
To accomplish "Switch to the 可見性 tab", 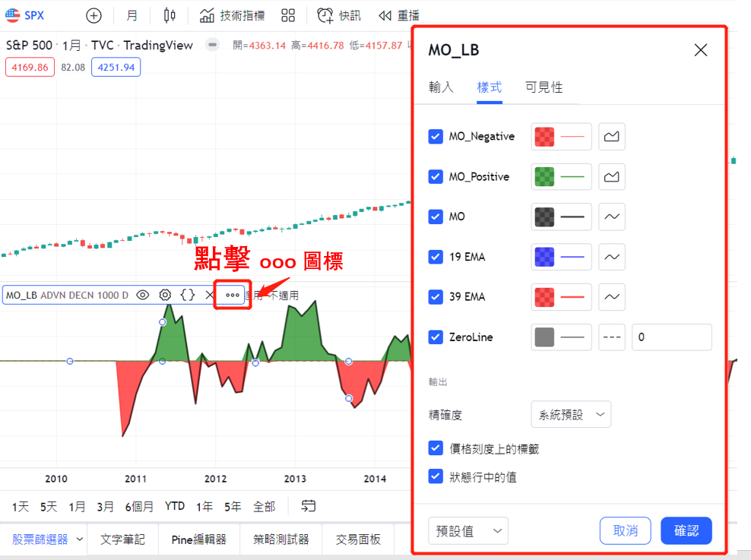I will point(543,87).
